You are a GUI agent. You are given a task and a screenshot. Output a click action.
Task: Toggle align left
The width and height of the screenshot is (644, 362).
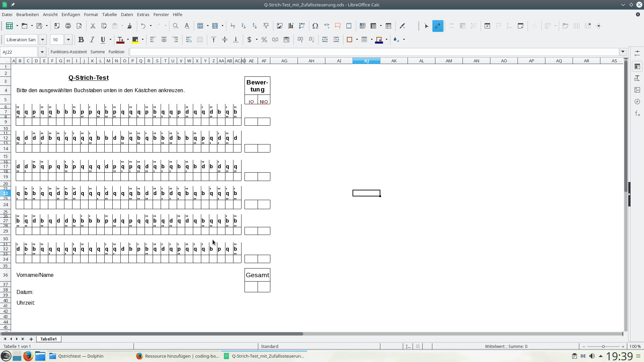pyautogui.click(x=153, y=40)
